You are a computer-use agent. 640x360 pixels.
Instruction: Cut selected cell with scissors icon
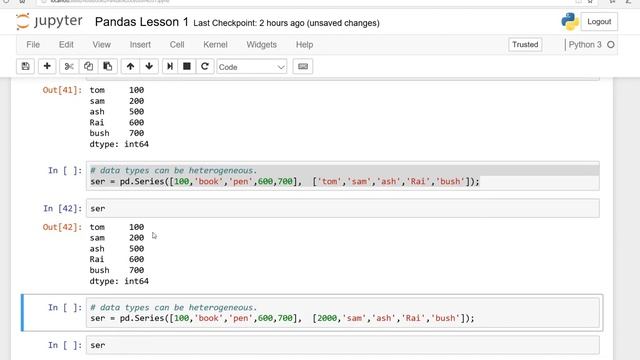tap(69, 67)
